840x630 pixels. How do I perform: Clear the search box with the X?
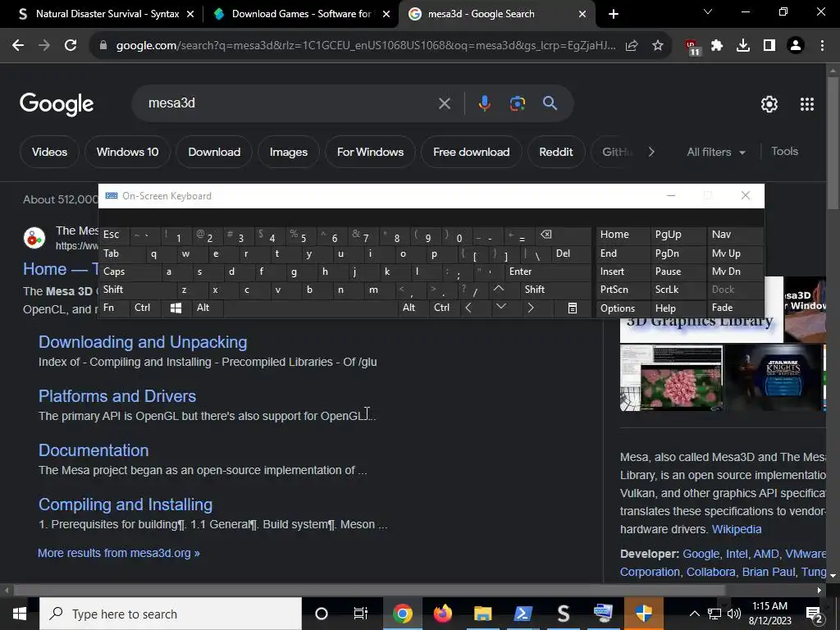pos(444,103)
